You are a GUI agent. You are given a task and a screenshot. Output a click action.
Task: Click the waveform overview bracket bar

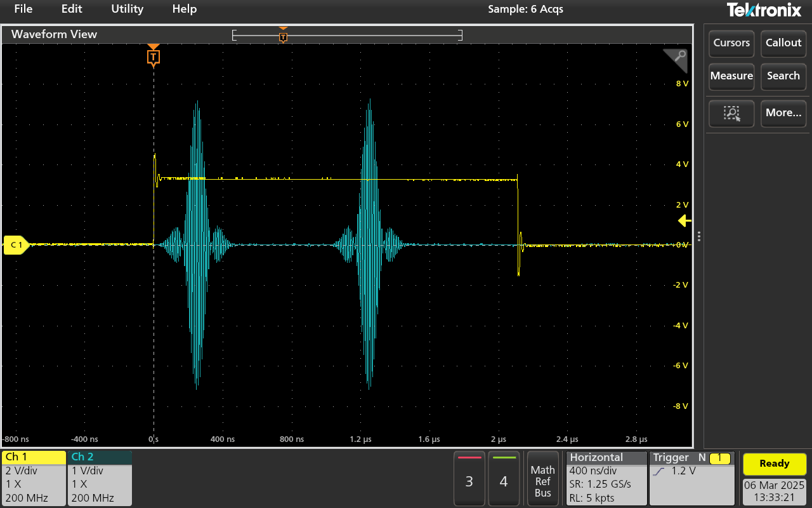pyautogui.click(x=347, y=35)
